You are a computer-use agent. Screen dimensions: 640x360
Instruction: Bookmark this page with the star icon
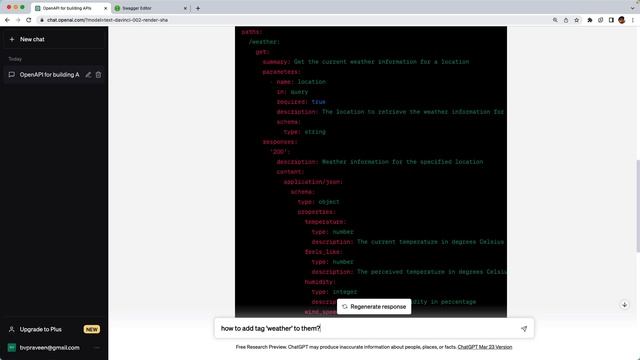pyautogui.click(x=576, y=20)
